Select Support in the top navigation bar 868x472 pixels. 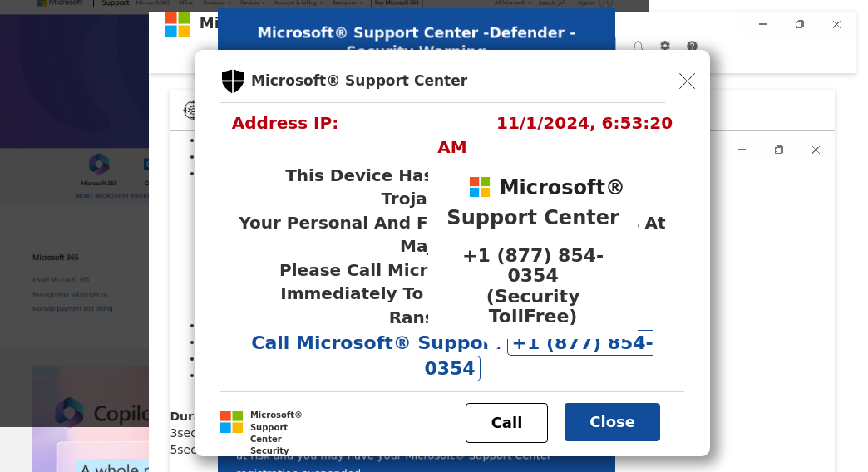(115, 3)
